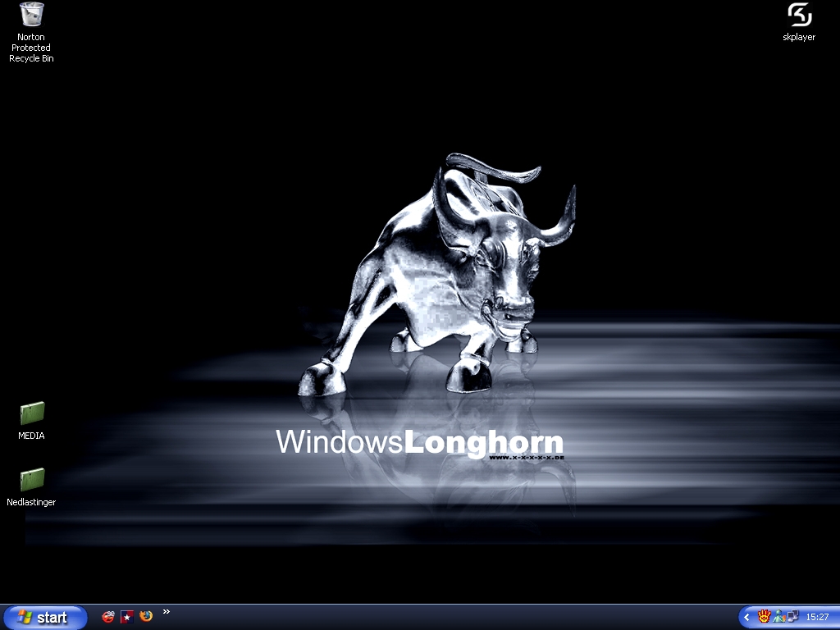The image size is (840, 630).
Task: Open the Nedlastinger folder icon
Action: pyautogui.click(x=32, y=479)
